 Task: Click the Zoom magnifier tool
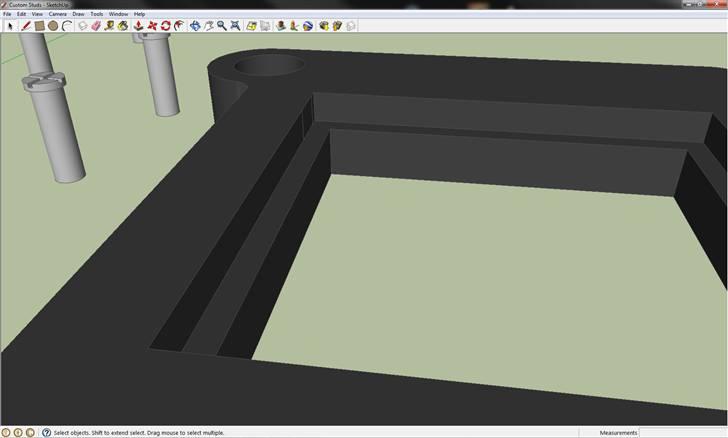pyautogui.click(x=222, y=26)
